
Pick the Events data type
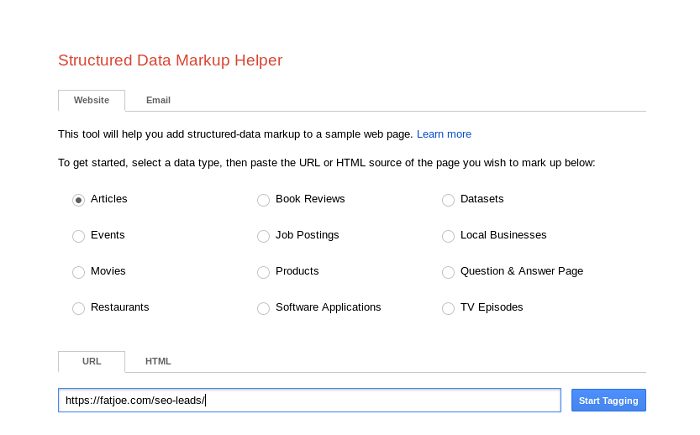[78, 236]
